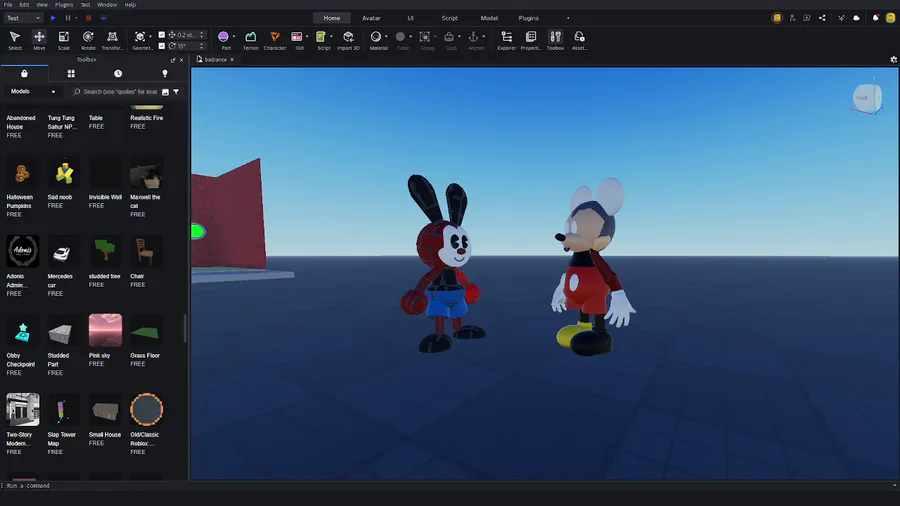900x506 pixels.
Task: Open the share icon in top bar
Action: [x=822, y=18]
